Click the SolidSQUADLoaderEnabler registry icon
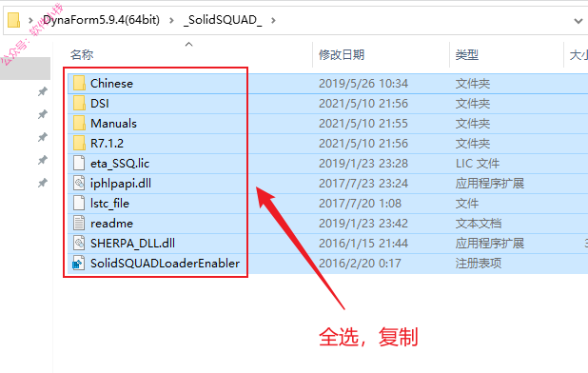 [x=78, y=264]
